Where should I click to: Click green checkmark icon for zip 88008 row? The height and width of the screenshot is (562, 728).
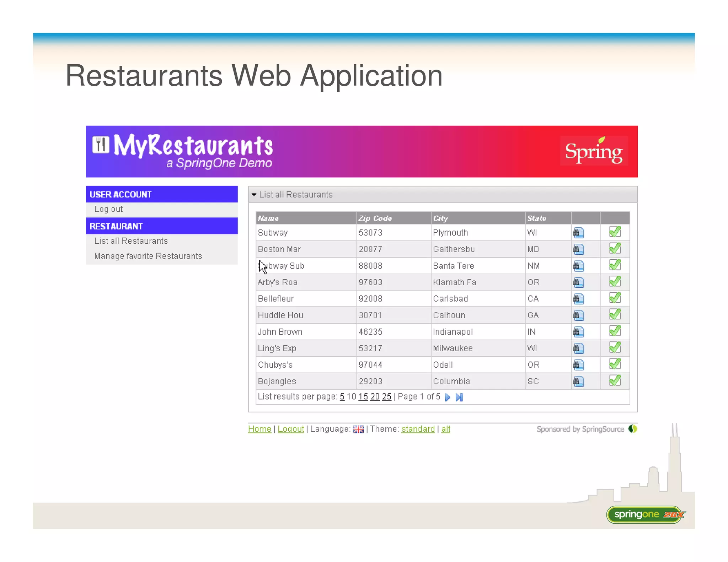(x=615, y=265)
